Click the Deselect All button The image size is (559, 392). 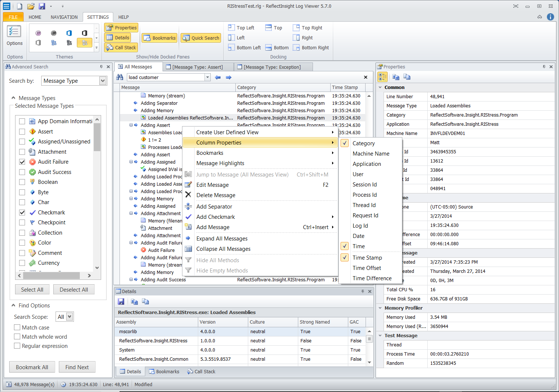pos(74,289)
